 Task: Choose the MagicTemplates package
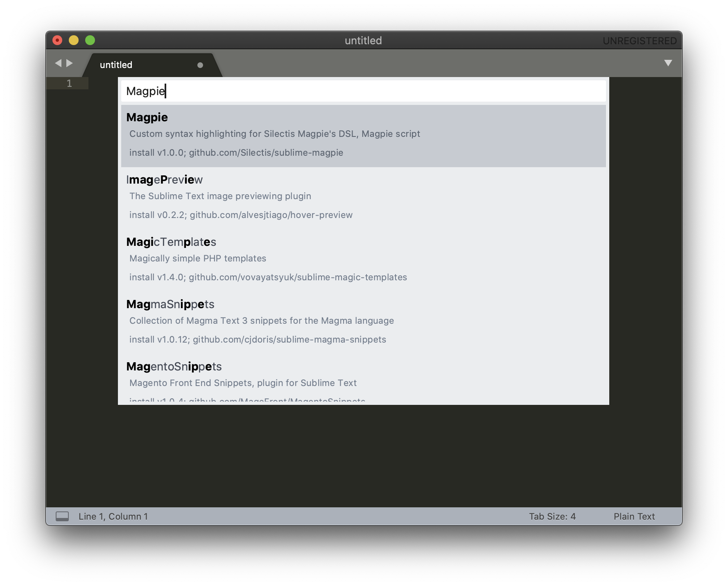pos(363,260)
